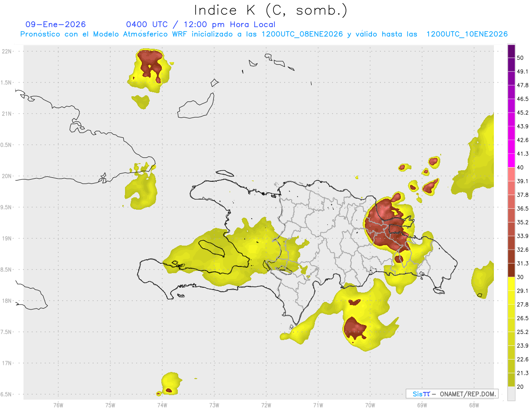Click the '74W' longitude label
Image resolution: width=532 pixels, height=411 pixels.
162,405
